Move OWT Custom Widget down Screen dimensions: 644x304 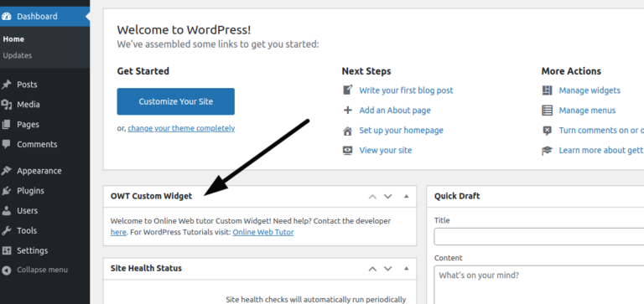[387, 196]
